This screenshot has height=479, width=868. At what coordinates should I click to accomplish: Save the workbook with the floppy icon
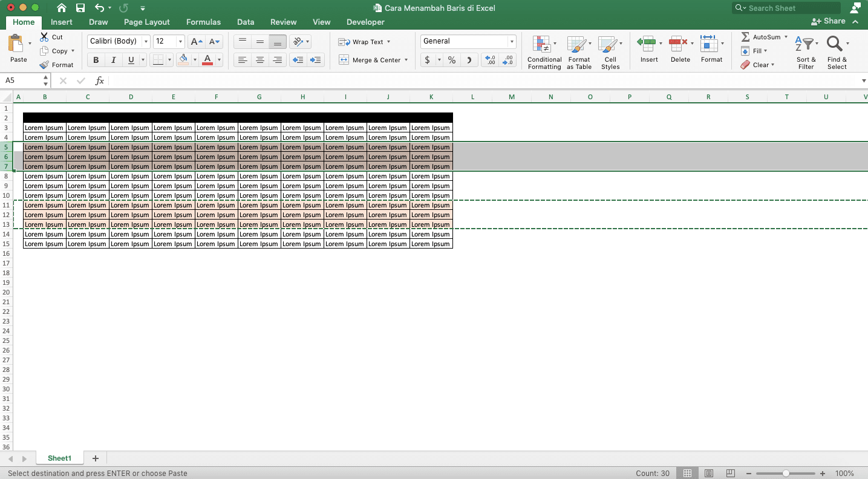tap(80, 8)
